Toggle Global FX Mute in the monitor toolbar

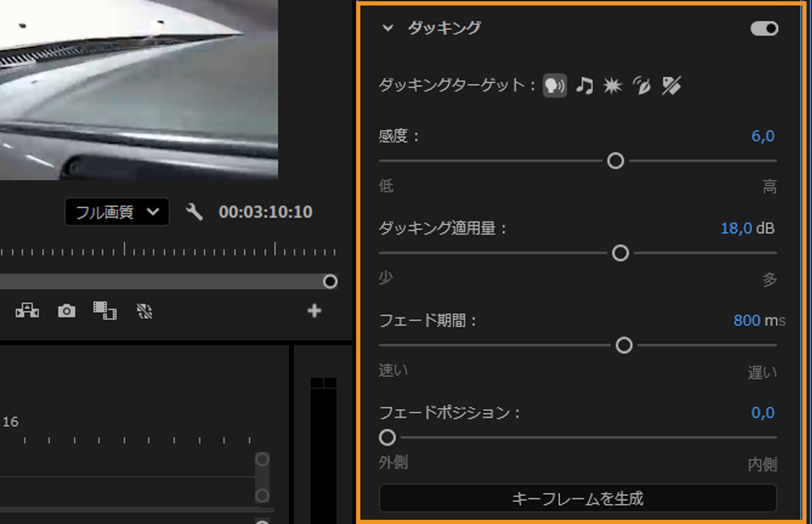click(x=144, y=311)
